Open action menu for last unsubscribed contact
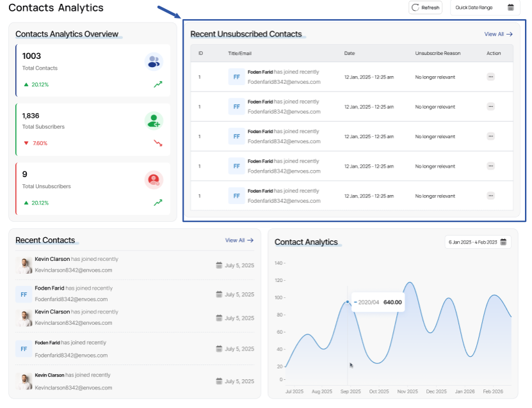Screen dimensions: 532x408 (490, 196)
